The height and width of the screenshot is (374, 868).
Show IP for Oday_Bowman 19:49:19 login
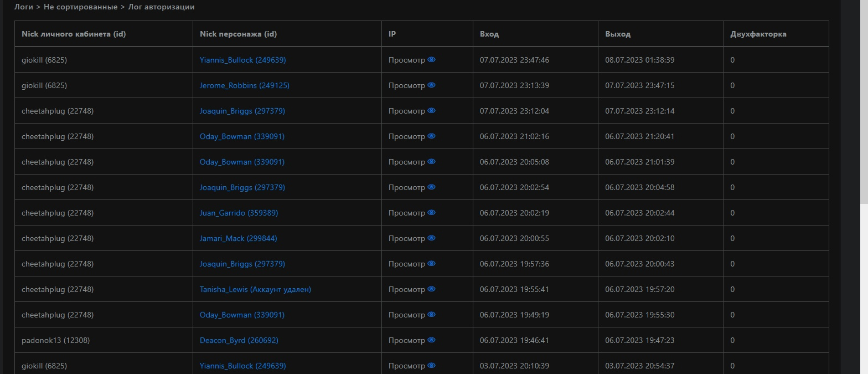pos(432,315)
